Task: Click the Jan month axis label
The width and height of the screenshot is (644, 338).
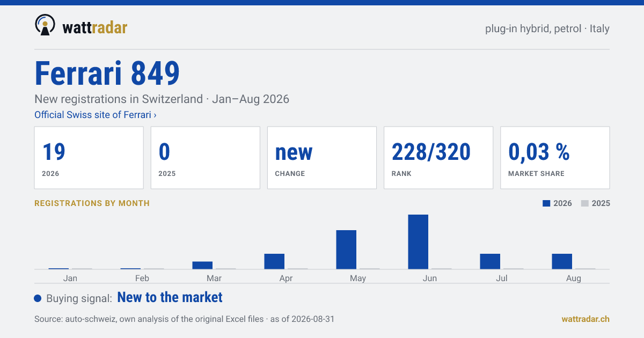Action: tap(70, 278)
